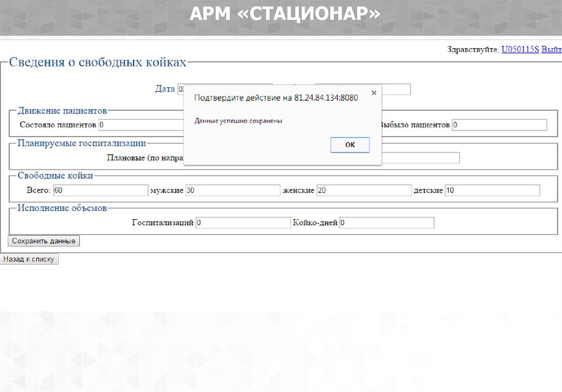The image size is (562, 392).
Task: Close the confirmation dialog with the X
Action: coord(374,93)
